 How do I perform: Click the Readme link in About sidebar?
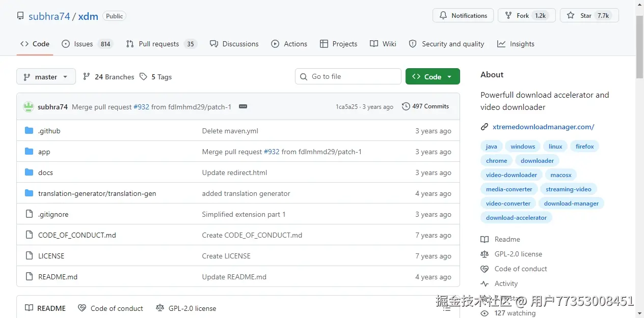pos(507,239)
